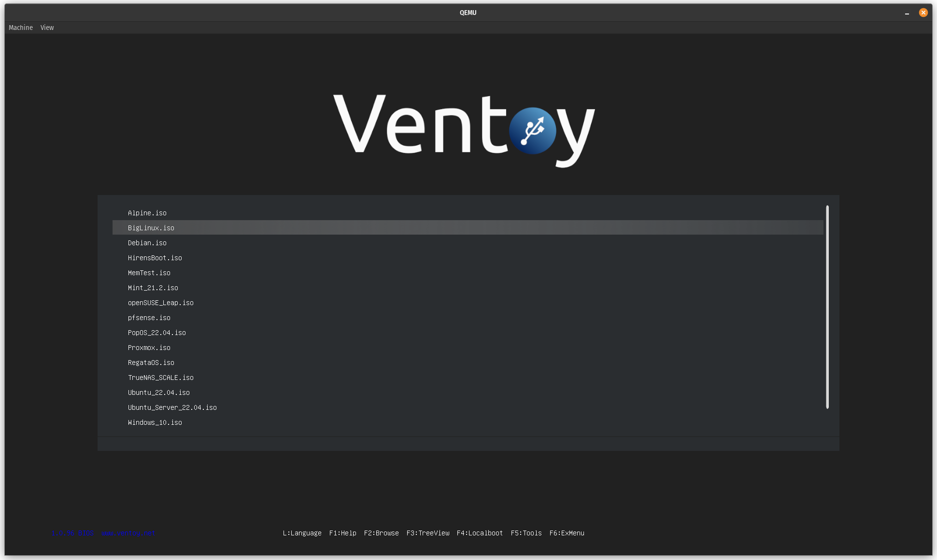Select Mint_21.2.iso entry
The height and width of the screenshot is (560, 937).
pos(468,288)
